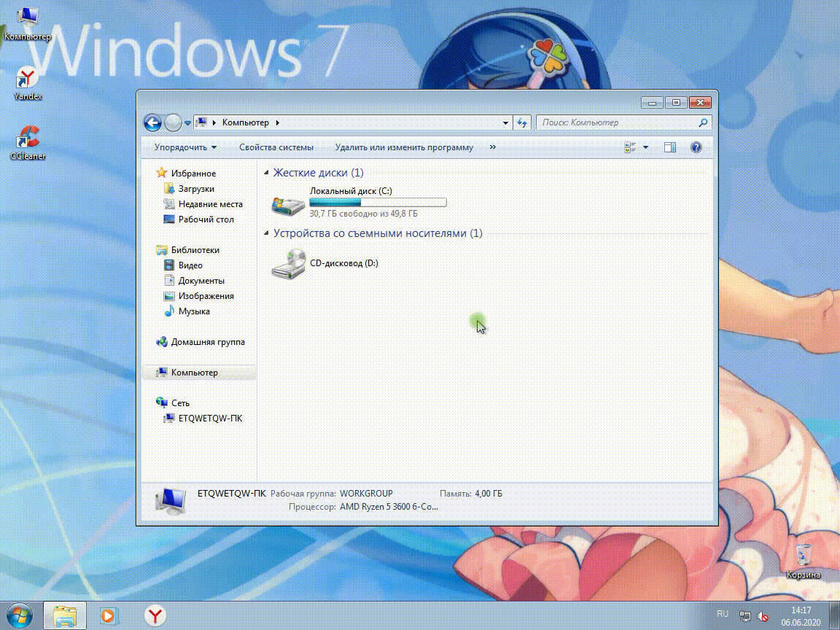The width and height of the screenshot is (840, 630).
Task: Expand the arrow after Компьютер in address bar
Action: point(278,122)
